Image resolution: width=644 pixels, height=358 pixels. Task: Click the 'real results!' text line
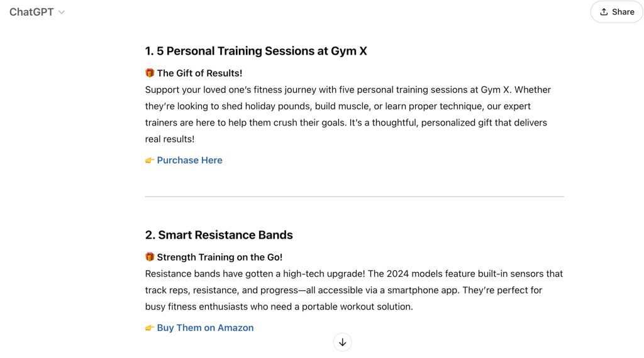(170, 139)
